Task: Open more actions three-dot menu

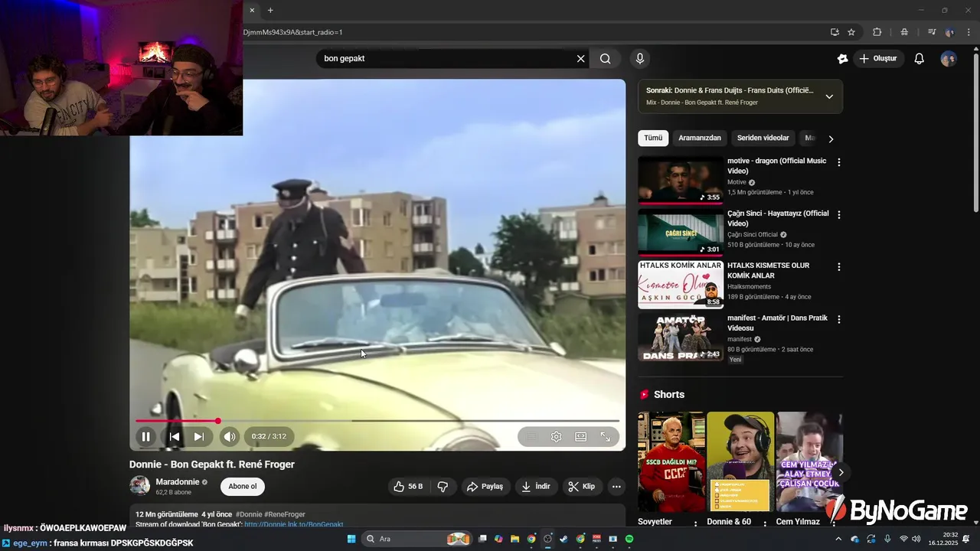Action: click(616, 487)
